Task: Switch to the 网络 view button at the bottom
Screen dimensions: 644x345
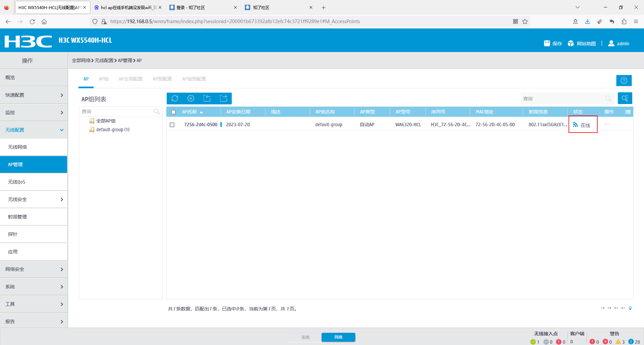Action: click(338, 337)
